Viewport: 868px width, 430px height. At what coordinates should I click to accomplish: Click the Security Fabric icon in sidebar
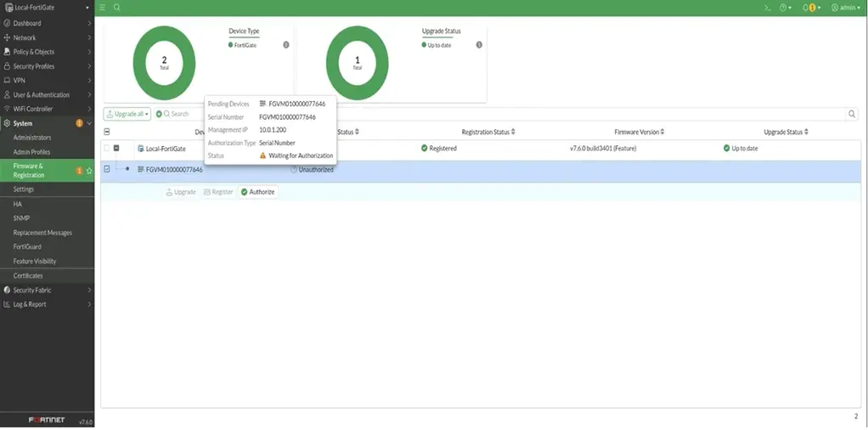click(x=7, y=290)
